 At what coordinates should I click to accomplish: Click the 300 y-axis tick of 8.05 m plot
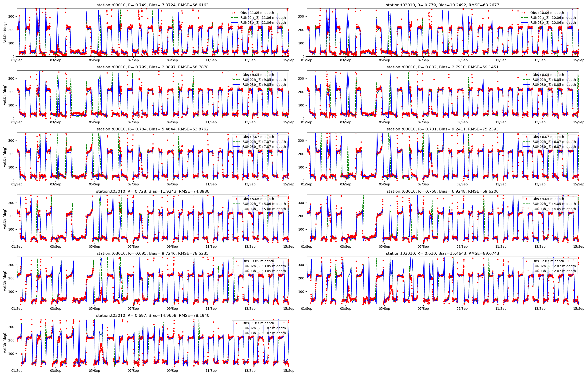tap(301, 79)
